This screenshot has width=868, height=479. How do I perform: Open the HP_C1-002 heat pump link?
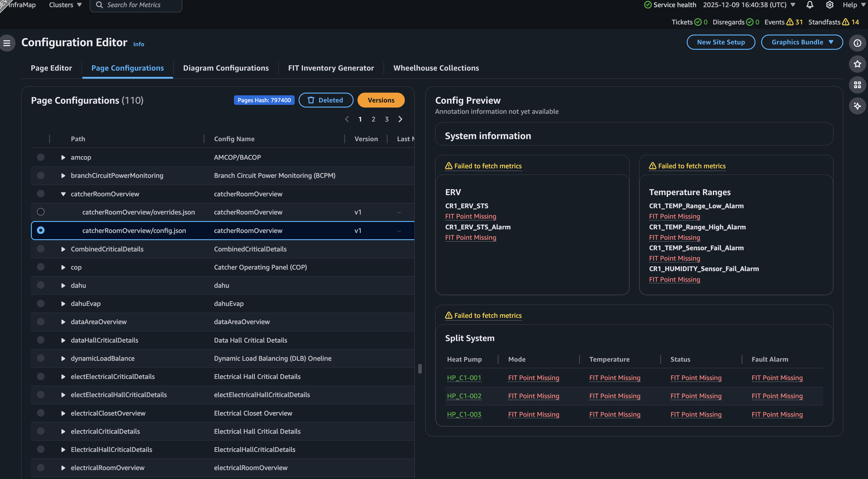[464, 396]
